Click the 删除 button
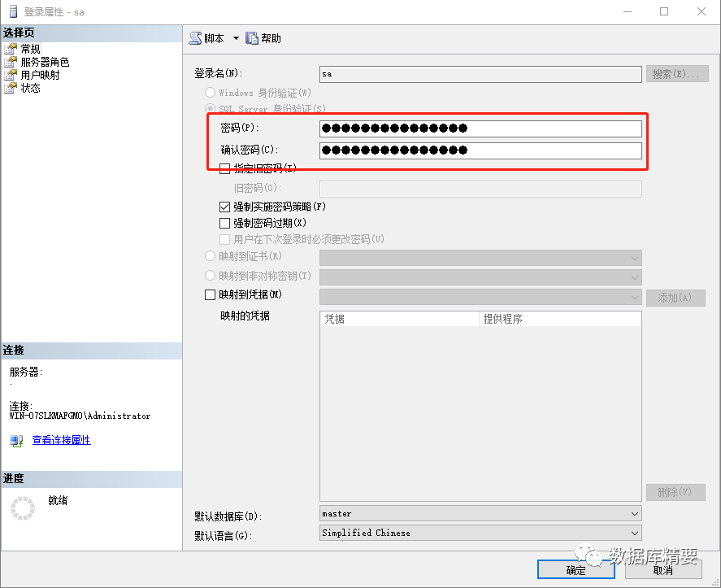The width and height of the screenshot is (721, 588). 675,492
